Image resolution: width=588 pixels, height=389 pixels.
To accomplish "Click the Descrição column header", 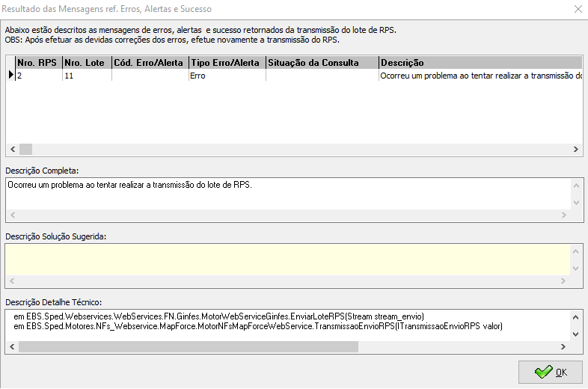I will [479, 63].
